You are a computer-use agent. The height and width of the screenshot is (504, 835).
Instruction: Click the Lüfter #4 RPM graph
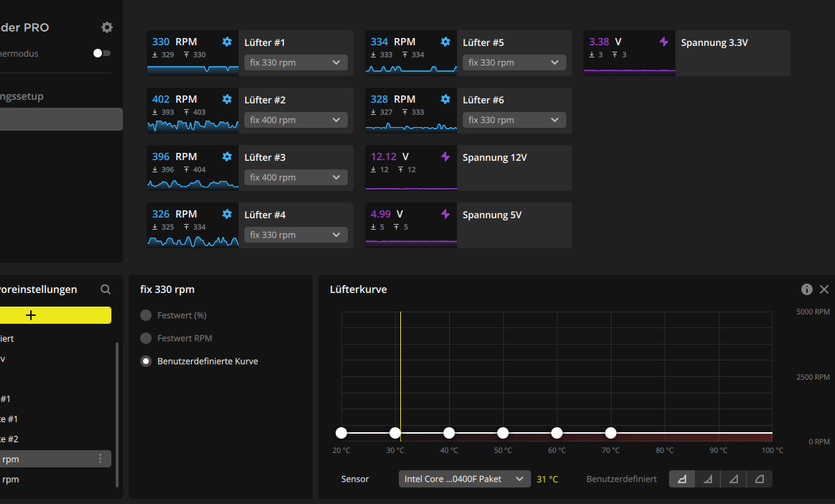click(193, 241)
